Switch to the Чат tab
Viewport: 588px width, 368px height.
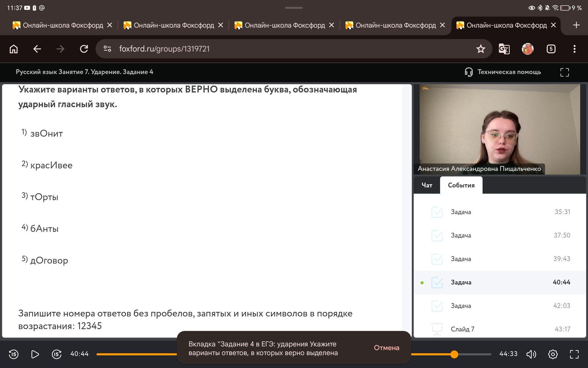coord(427,185)
